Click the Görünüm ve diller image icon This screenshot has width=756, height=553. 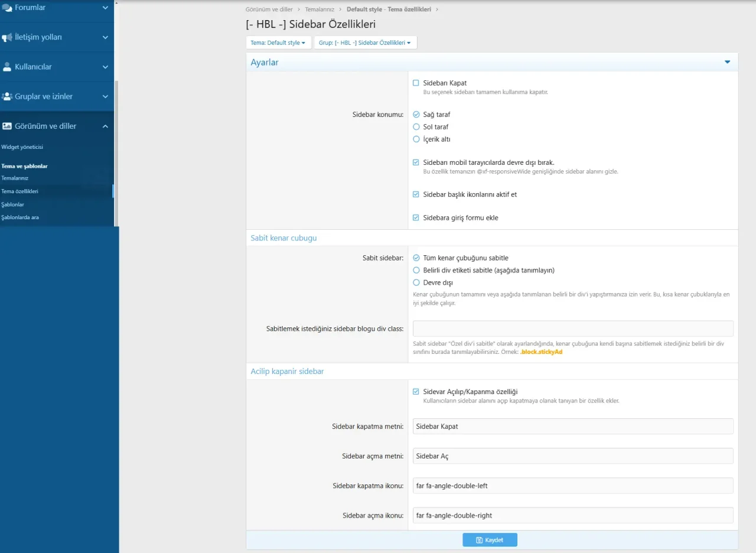pos(7,126)
